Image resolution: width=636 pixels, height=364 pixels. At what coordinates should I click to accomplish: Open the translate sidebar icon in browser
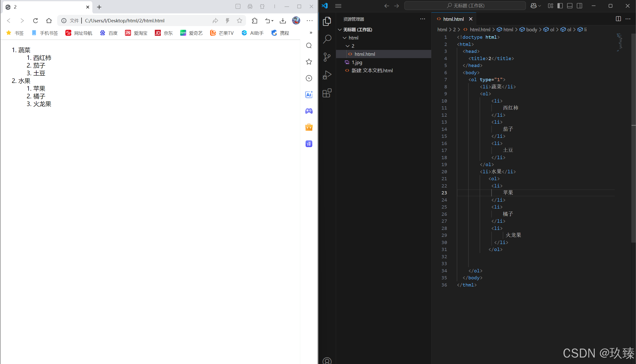point(309,144)
